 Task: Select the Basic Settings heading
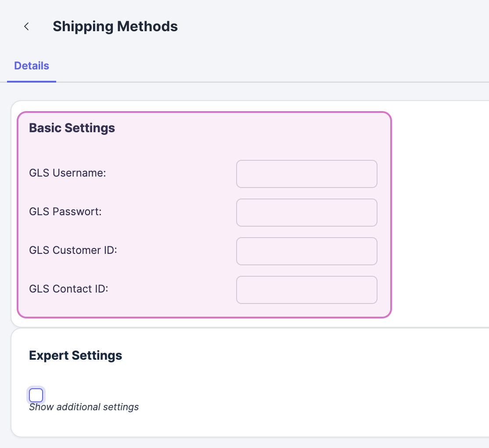pyautogui.click(x=72, y=128)
